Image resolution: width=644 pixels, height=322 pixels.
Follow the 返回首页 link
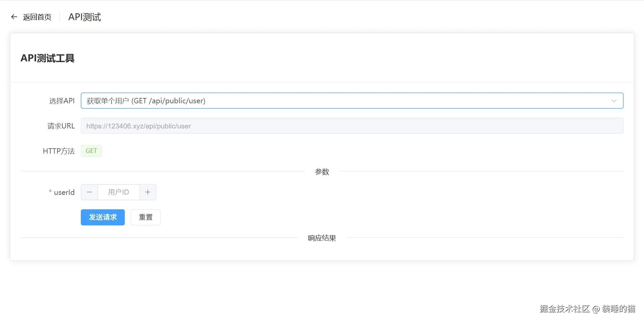pos(37,17)
